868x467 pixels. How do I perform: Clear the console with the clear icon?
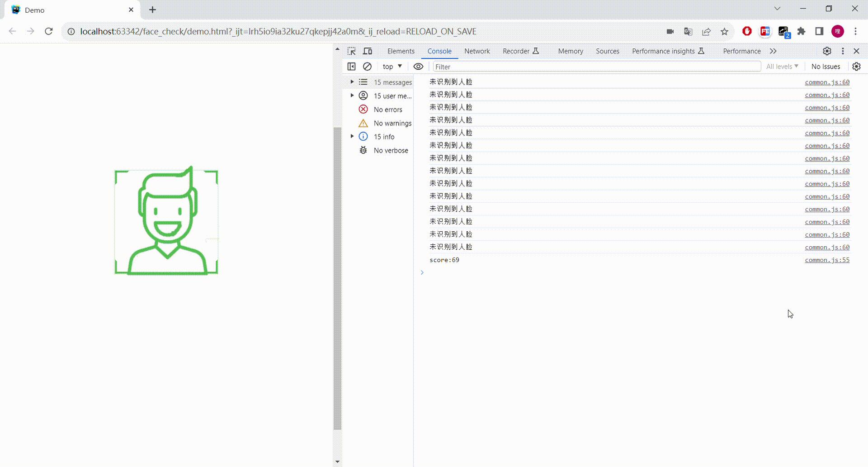[x=367, y=67]
